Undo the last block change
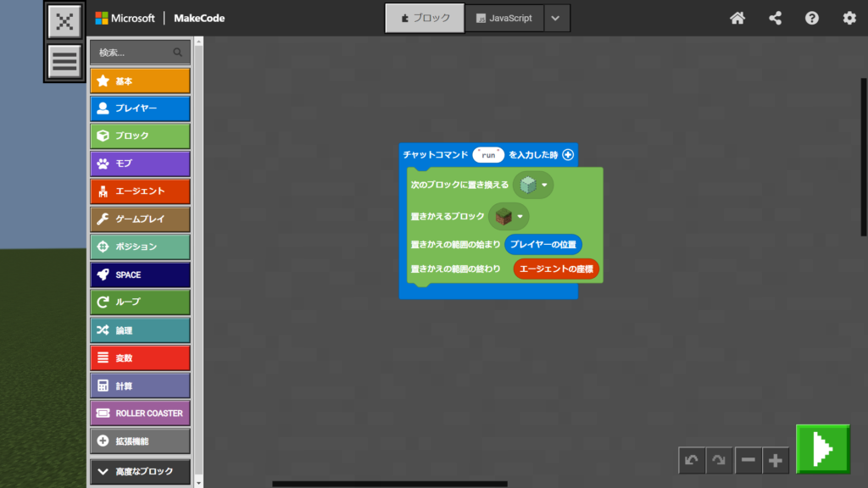 [692, 460]
